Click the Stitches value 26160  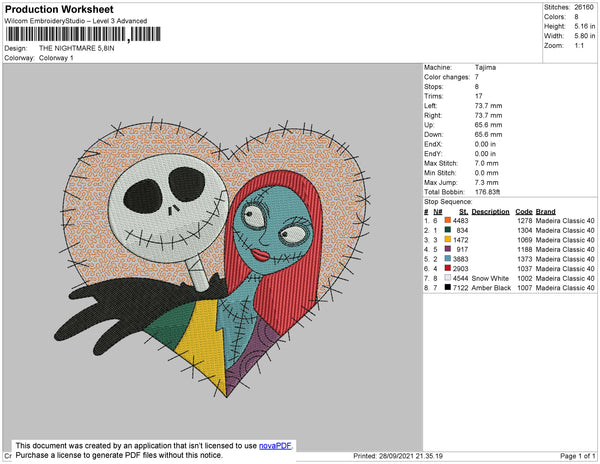click(584, 7)
